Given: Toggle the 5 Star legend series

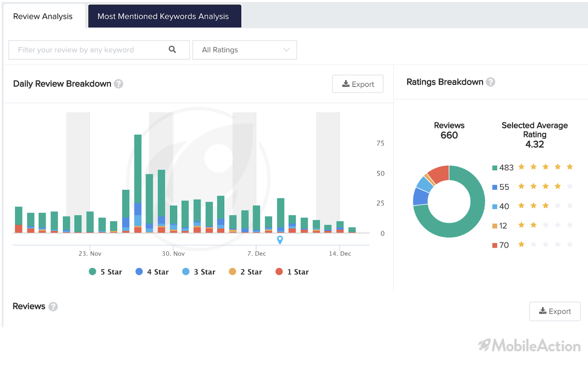Looking at the screenshot, I should 105,272.
